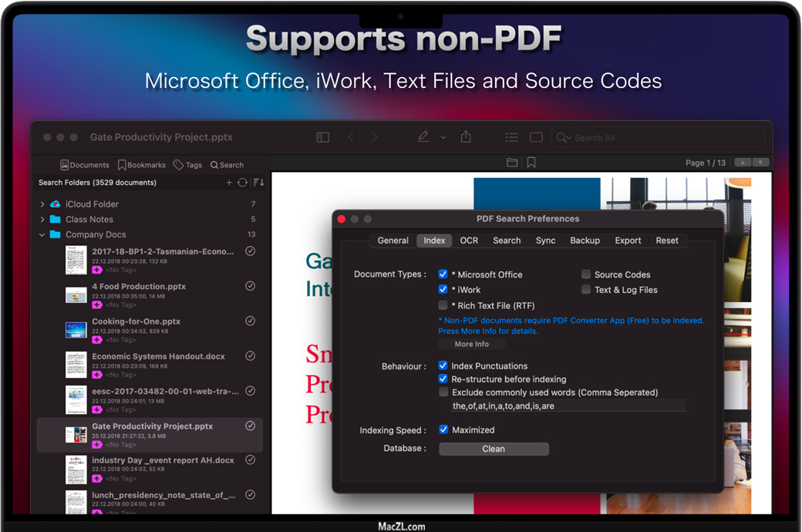This screenshot has height=532, width=802.
Task: Toggle the sidebar panel icon in toolbar
Action: pyautogui.click(x=323, y=137)
